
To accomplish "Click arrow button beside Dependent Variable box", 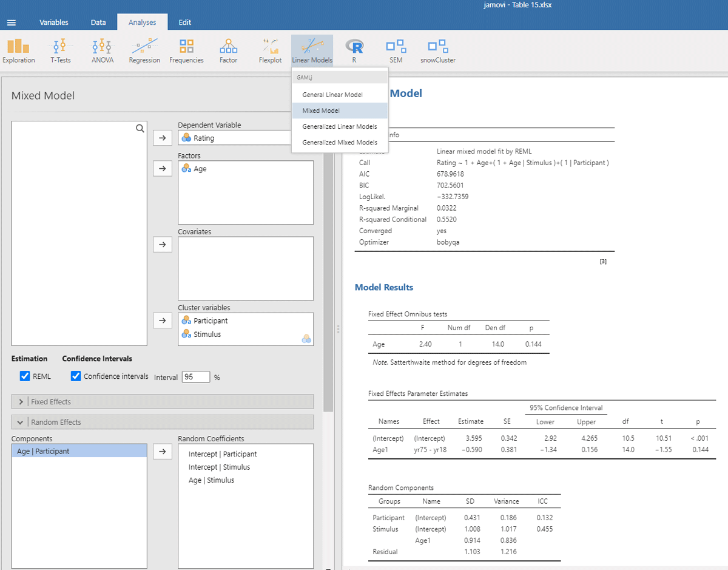I will coord(162,138).
